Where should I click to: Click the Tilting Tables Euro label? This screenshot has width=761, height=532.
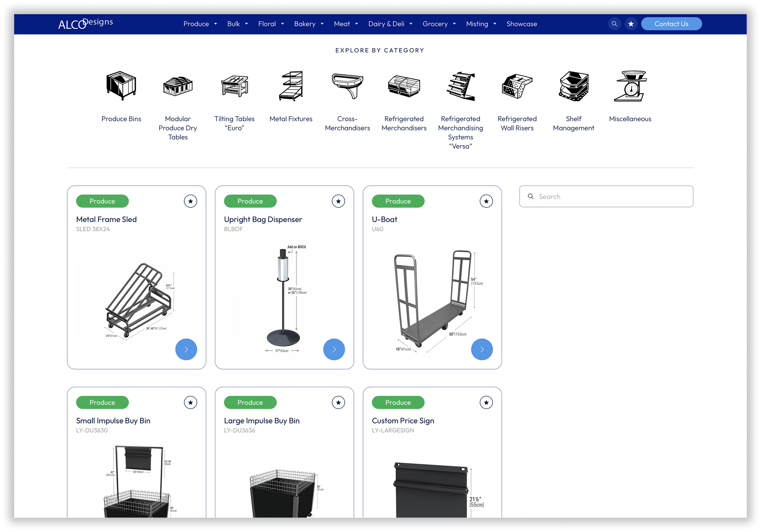tap(235, 124)
